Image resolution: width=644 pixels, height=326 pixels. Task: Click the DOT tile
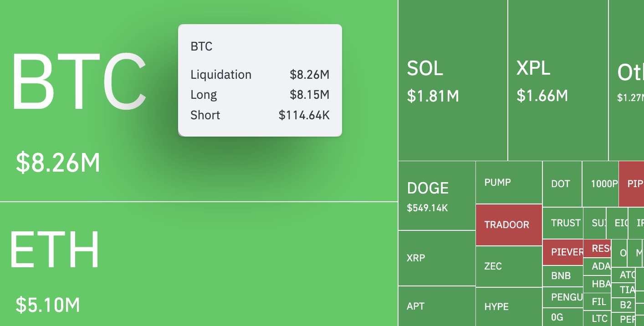point(562,184)
